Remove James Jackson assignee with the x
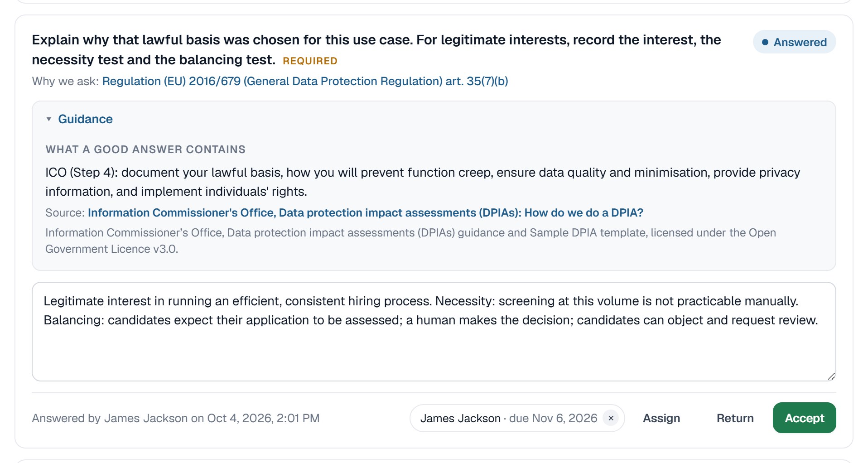 click(x=611, y=418)
